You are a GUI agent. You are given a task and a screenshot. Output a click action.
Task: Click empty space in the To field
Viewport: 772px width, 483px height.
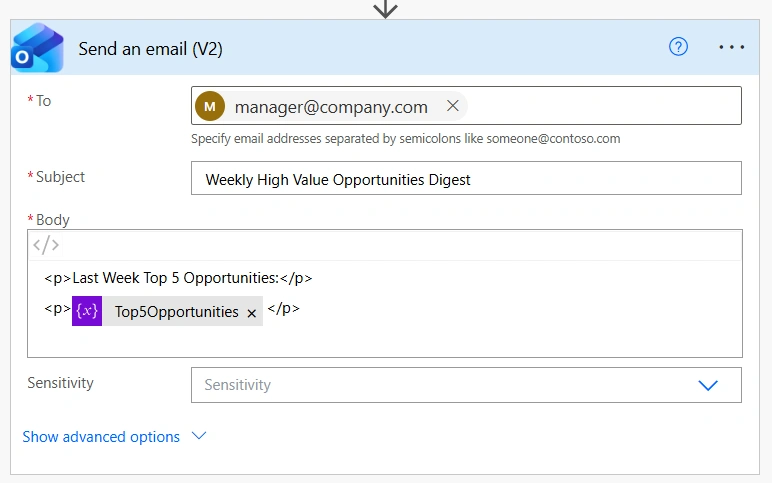(603, 106)
